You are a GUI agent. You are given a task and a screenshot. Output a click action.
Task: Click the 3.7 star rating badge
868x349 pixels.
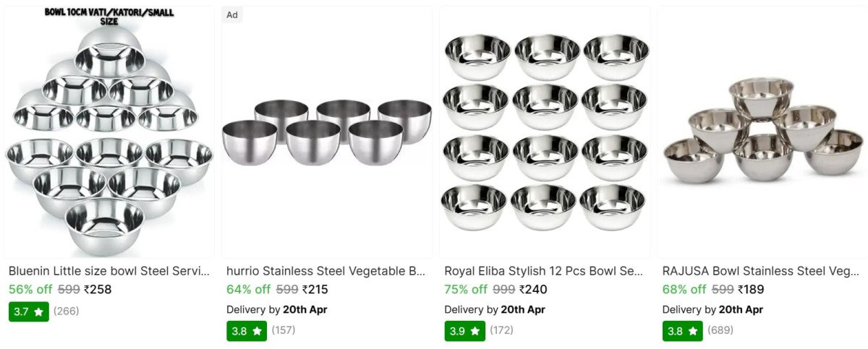[x=29, y=311]
